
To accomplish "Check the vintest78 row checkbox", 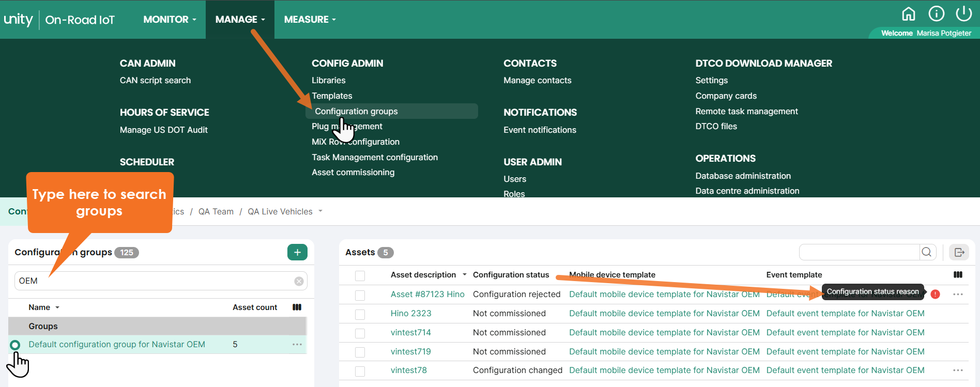I will pyautogui.click(x=360, y=371).
